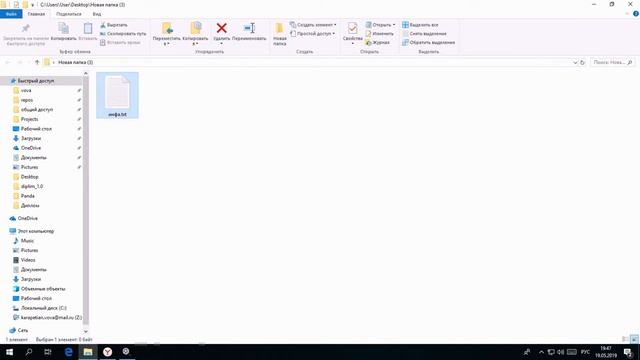Create a Новая папка folder

point(280,34)
